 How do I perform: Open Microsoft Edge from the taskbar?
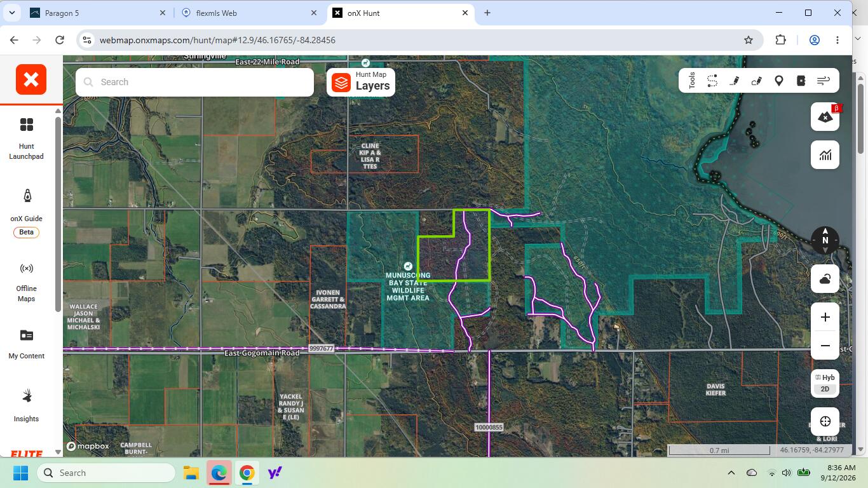click(x=219, y=473)
